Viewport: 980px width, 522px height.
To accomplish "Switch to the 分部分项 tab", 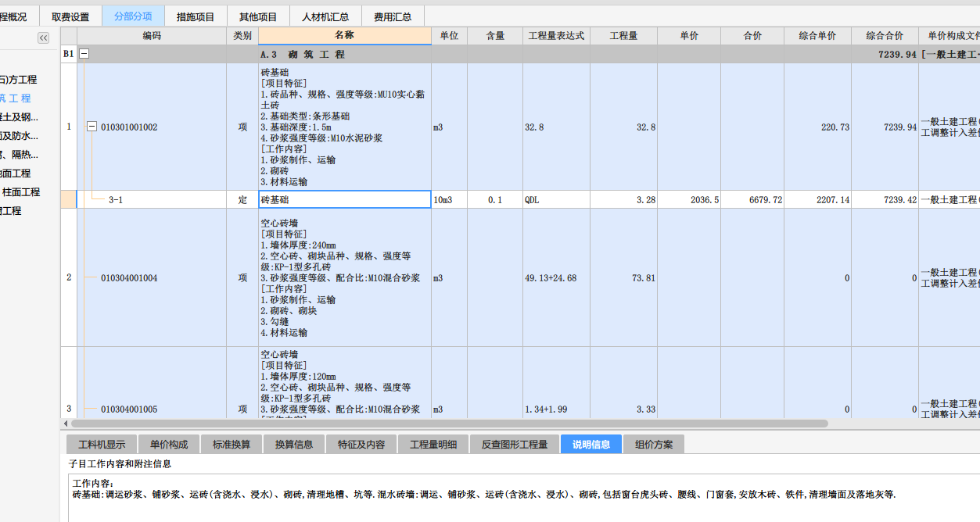I will click(133, 16).
